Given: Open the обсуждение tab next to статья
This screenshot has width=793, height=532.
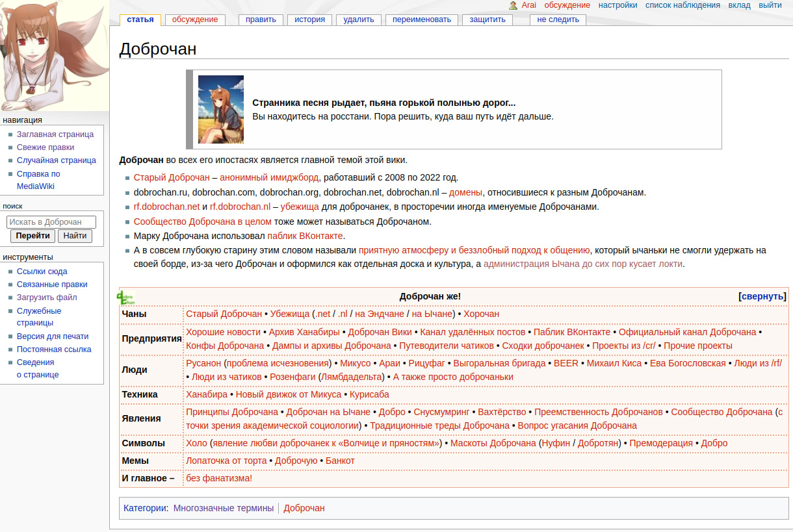Looking at the screenshot, I should point(195,19).
